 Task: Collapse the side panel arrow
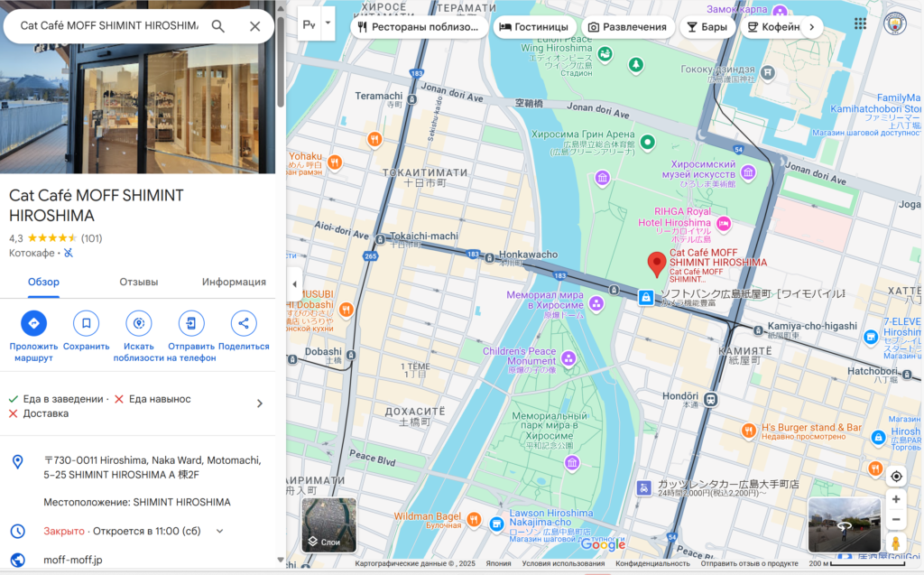(295, 284)
